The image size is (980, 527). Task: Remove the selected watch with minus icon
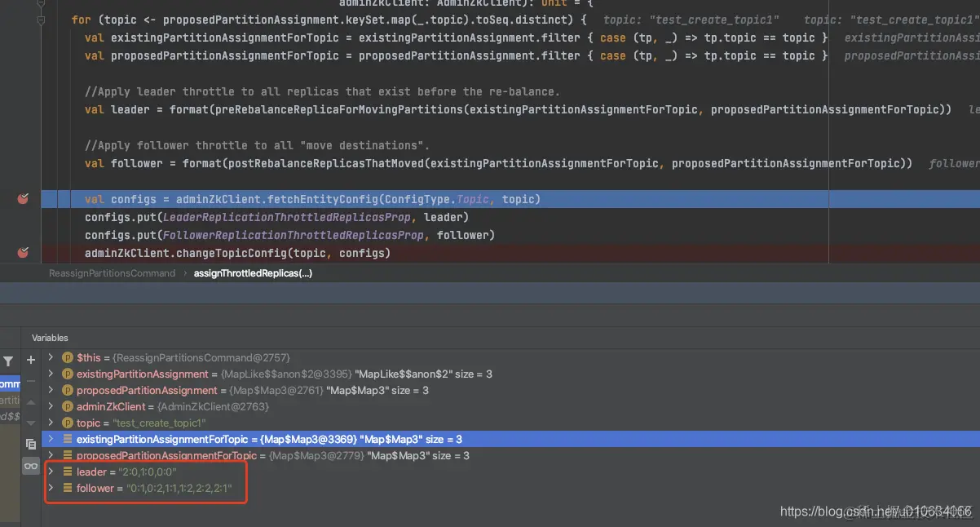click(x=31, y=380)
